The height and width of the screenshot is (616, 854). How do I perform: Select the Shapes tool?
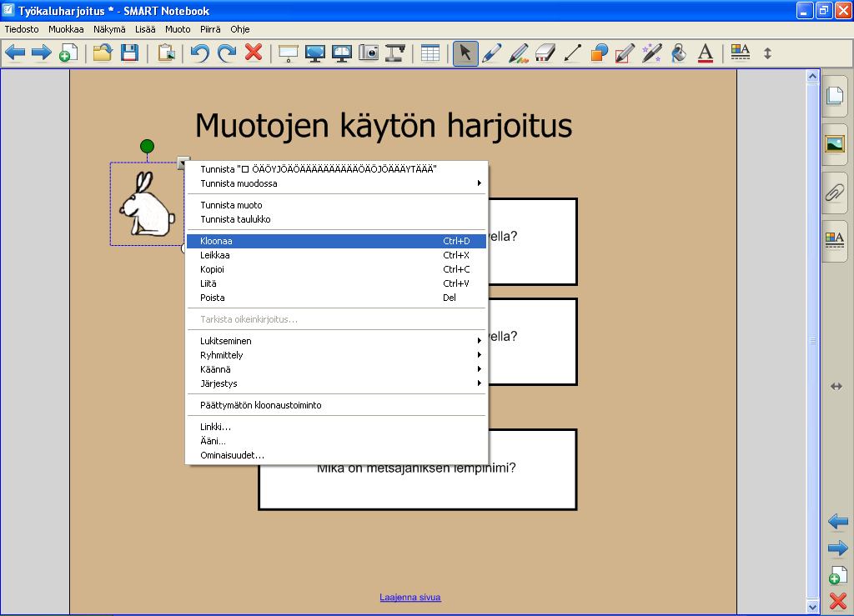pyautogui.click(x=599, y=53)
